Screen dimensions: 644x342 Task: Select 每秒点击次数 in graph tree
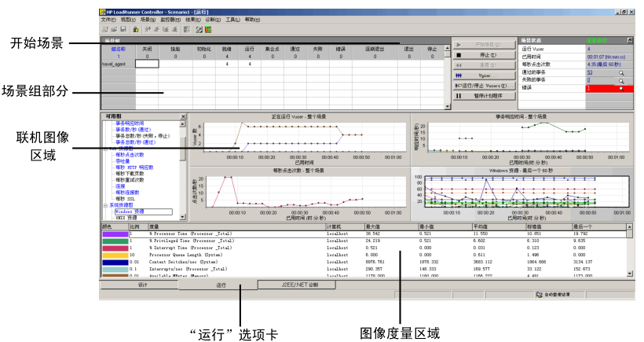130,155
